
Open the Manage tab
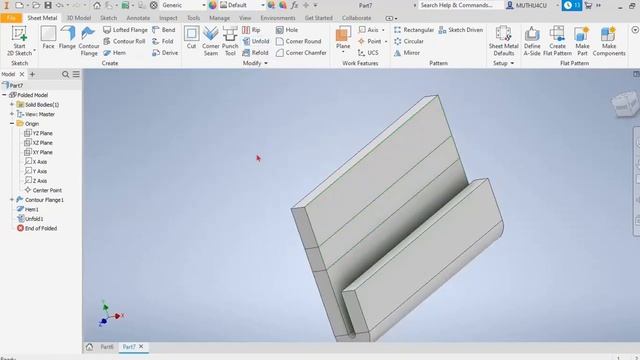point(219,18)
